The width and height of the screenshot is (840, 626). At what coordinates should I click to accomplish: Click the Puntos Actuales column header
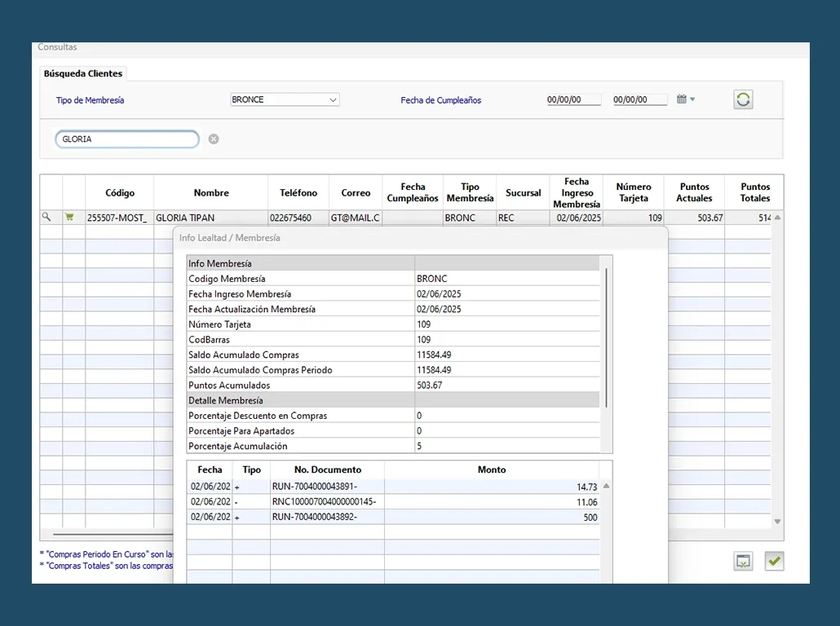coord(694,193)
